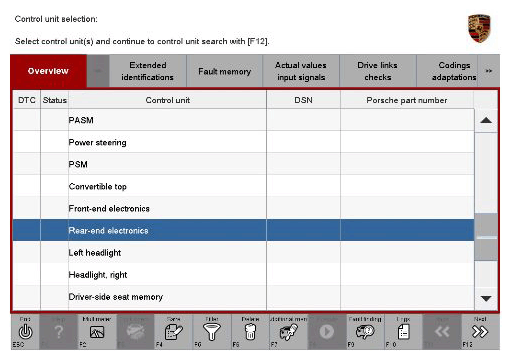Select the Power steering row
Image resolution: width=511 pixels, height=360 pixels.
tap(243, 142)
